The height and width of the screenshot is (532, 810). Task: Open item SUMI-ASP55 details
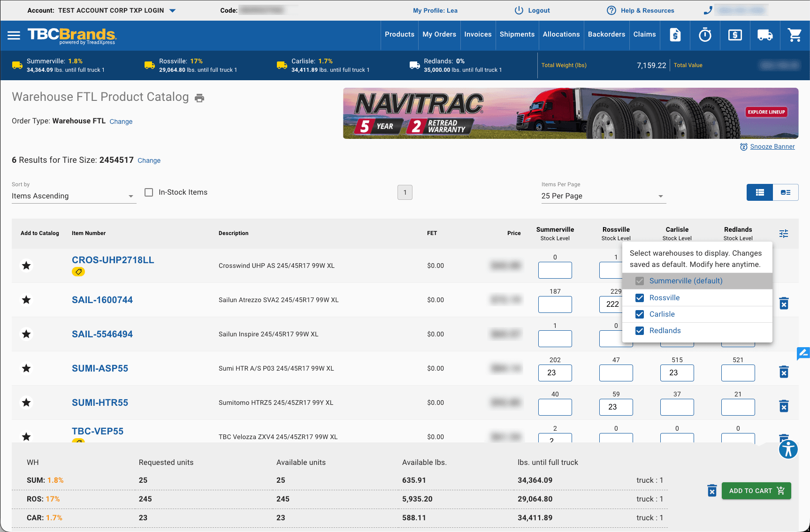[100, 368]
